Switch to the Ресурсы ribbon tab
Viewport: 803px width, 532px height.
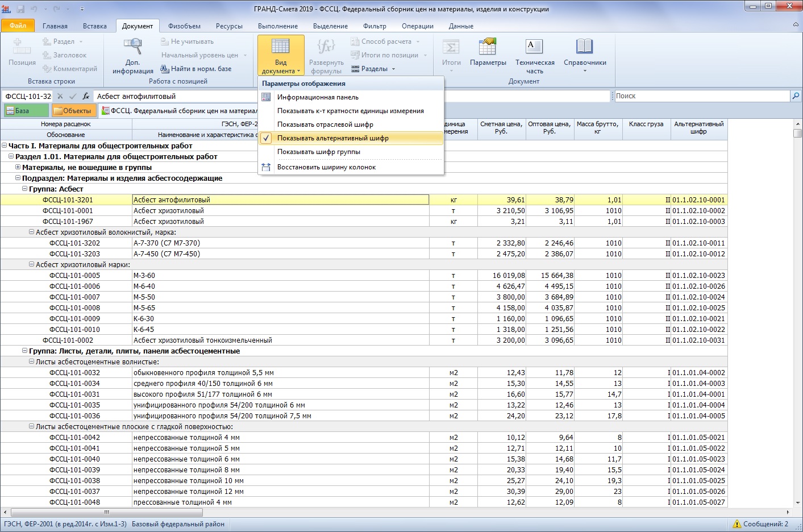click(x=229, y=26)
